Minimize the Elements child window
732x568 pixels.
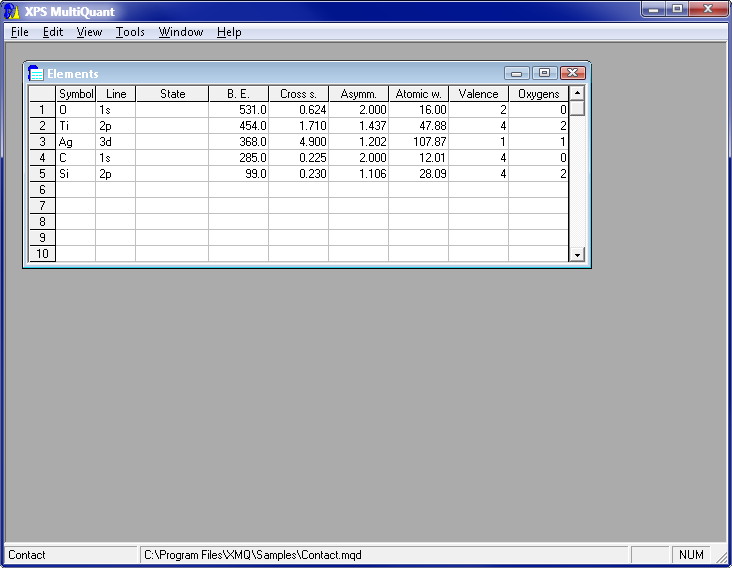coord(517,73)
